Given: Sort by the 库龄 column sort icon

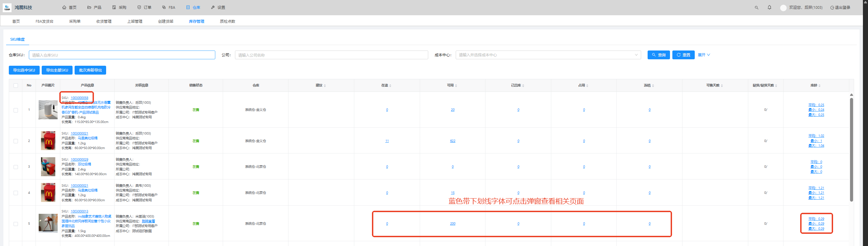Looking at the screenshot, I should click(x=820, y=86).
